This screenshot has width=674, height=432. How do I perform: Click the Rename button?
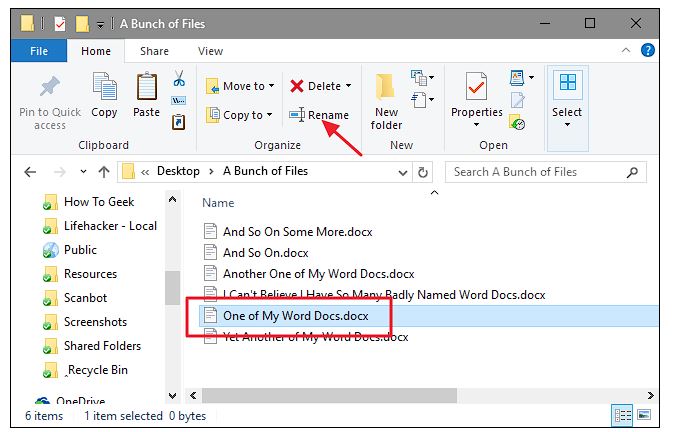pyautogui.click(x=319, y=115)
